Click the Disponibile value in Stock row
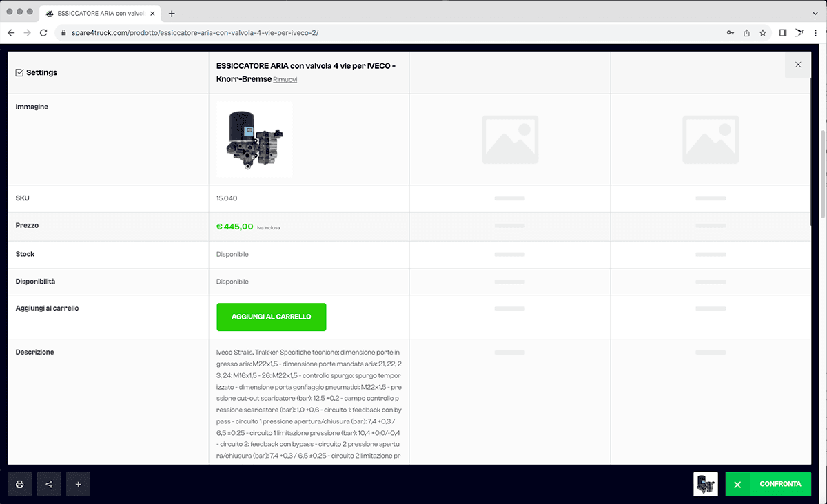 [x=232, y=254]
